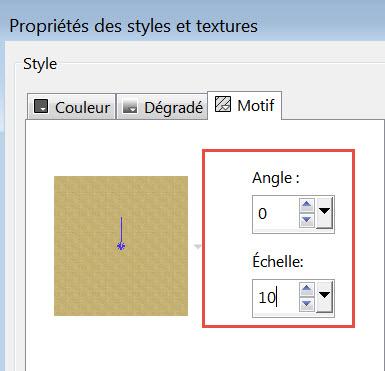Increase Angle with the up spinner arrow
385x371 pixels.
pyautogui.click(x=307, y=205)
